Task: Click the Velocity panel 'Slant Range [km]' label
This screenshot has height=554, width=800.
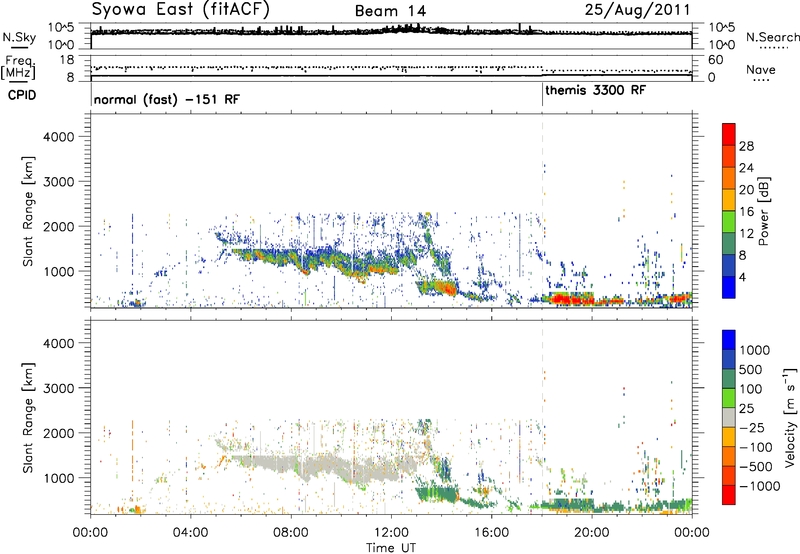Action: click(28, 417)
